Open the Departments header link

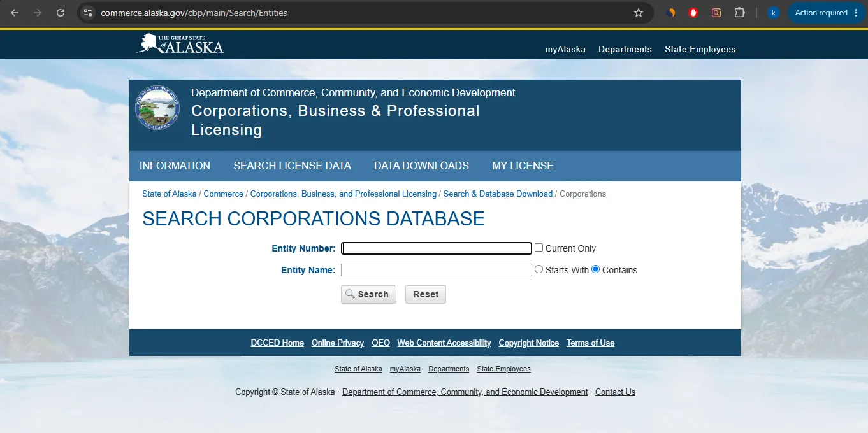tap(625, 49)
